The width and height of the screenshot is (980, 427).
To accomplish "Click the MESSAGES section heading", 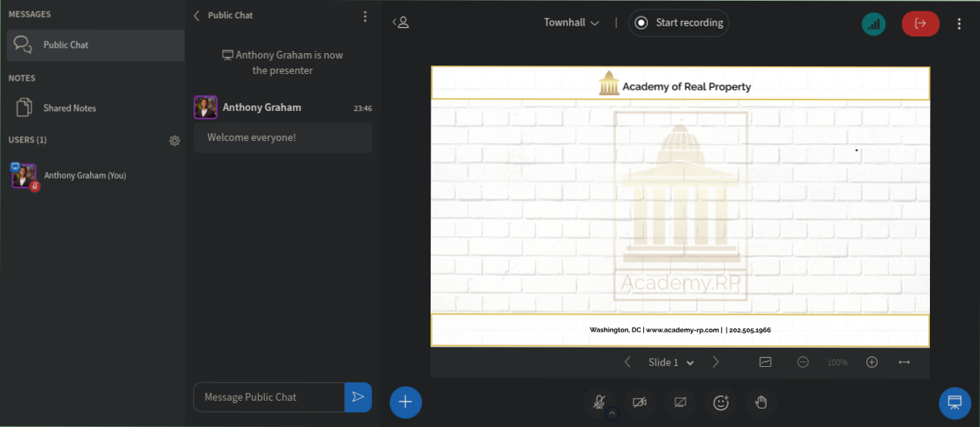I will point(30,15).
